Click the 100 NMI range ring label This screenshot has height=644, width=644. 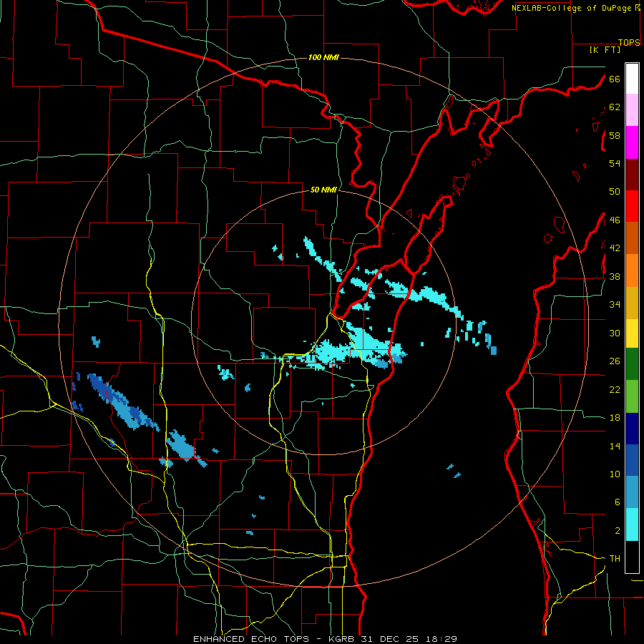pyautogui.click(x=323, y=57)
